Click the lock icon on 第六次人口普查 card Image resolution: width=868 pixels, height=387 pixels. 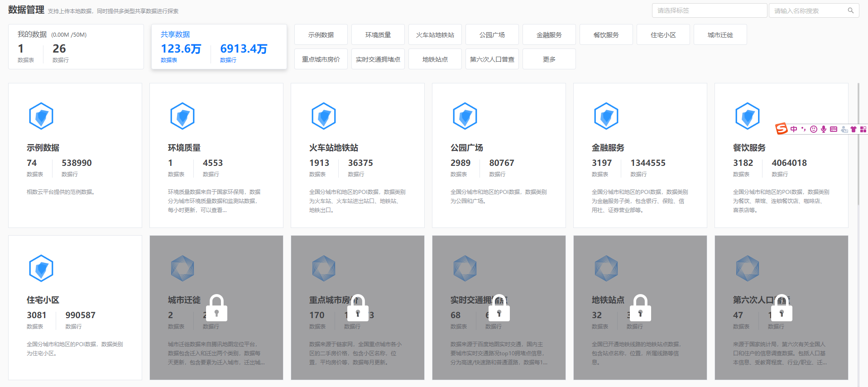point(782,308)
